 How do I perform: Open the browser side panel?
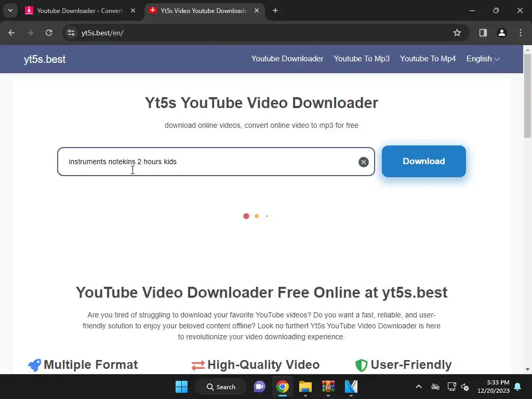(x=483, y=33)
